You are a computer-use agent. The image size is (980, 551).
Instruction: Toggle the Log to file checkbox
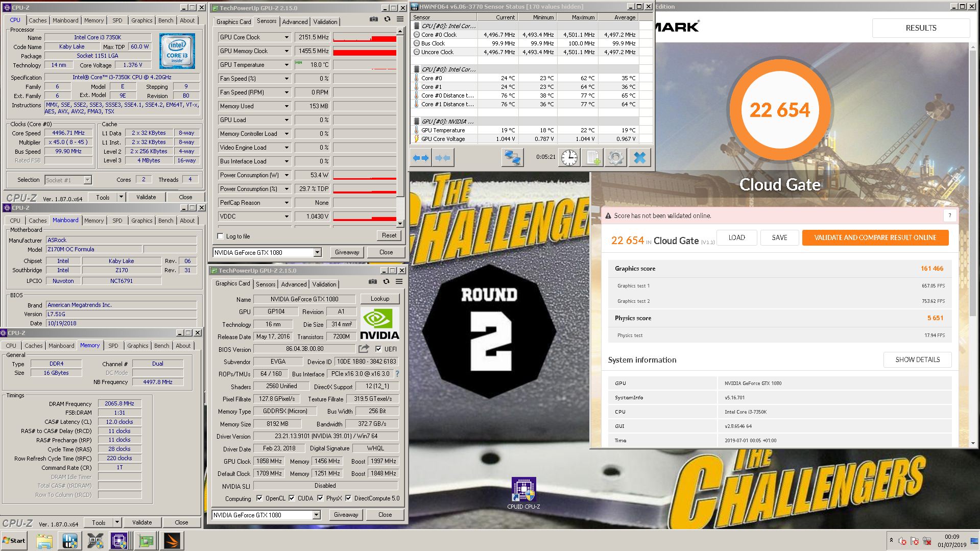pos(221,236)
